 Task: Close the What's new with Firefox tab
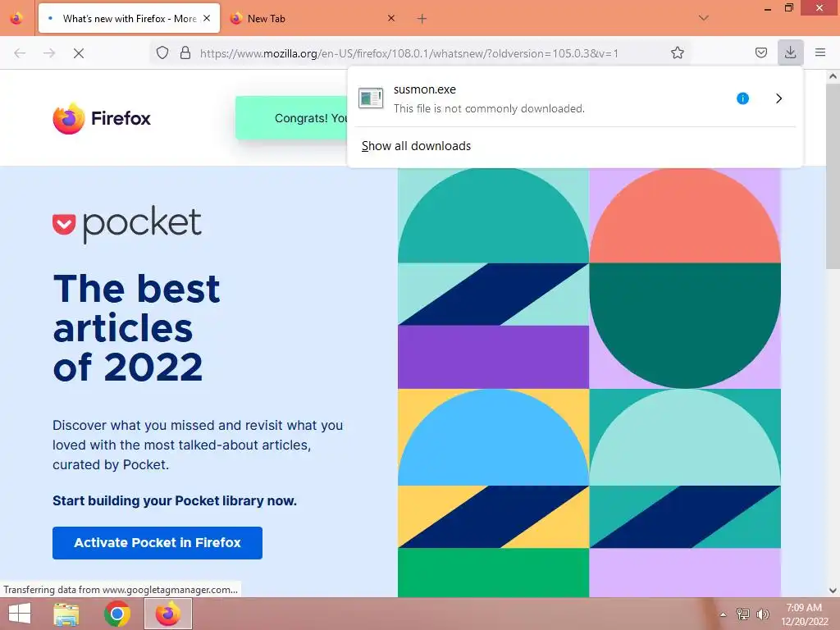(207, 18)
